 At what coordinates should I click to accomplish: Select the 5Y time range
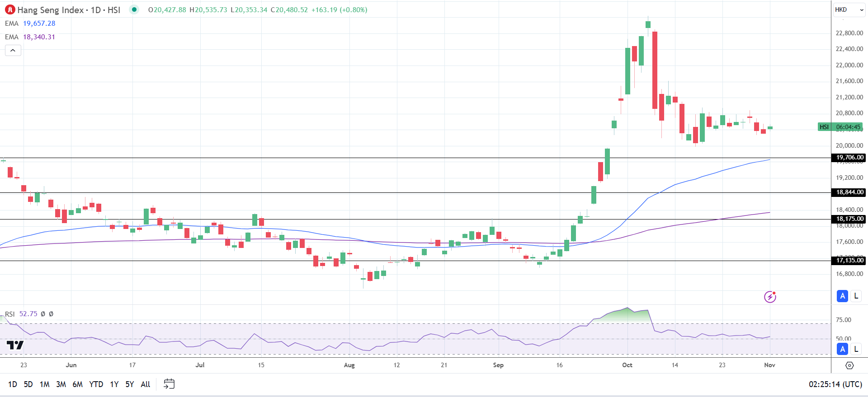(130, 384)
